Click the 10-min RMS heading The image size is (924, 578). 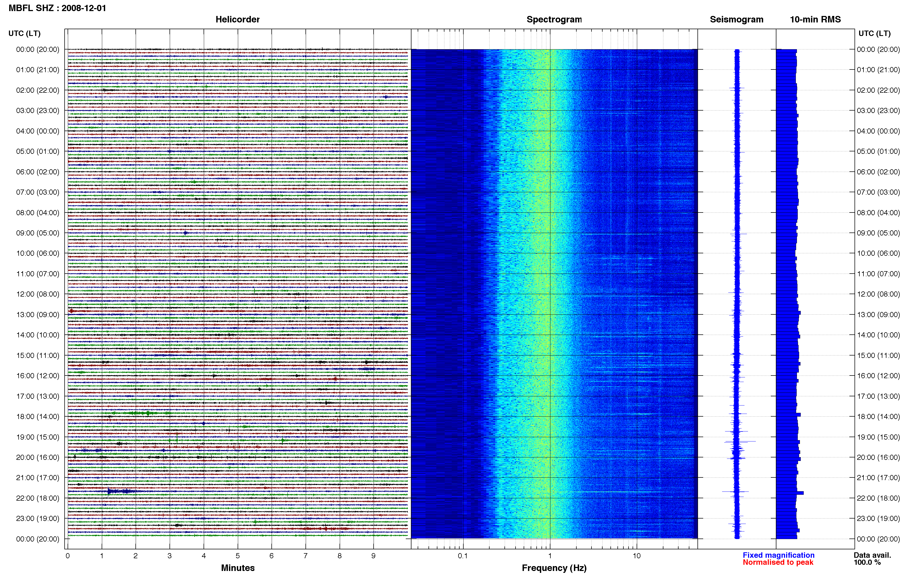[x=815, y=19]
